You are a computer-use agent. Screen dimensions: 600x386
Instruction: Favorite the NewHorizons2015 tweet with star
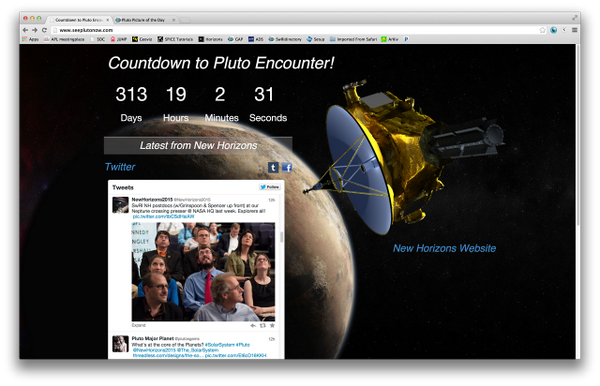[x=272, y=326]
